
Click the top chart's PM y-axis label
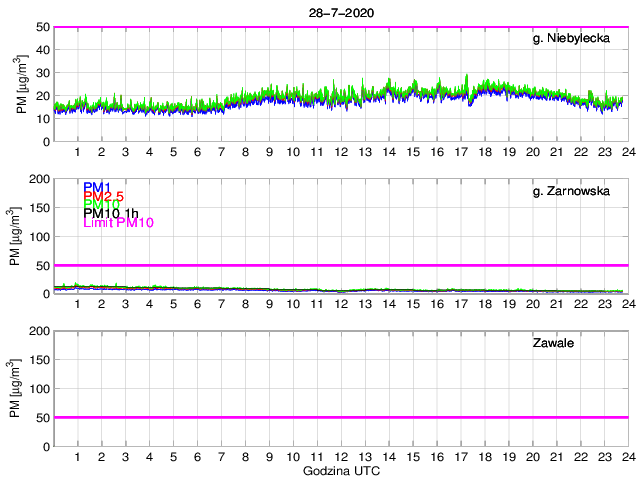(x=21, y=84)
